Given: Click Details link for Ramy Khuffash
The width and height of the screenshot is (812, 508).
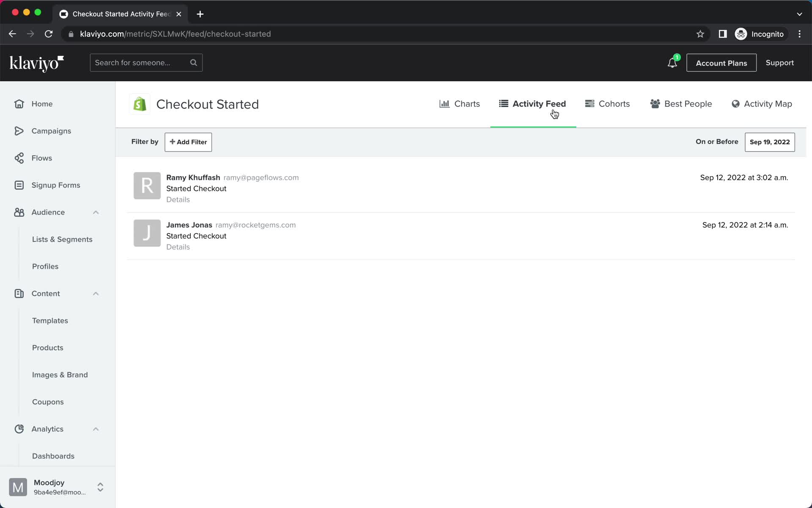Looking at the screenshot, I should 178,199.
